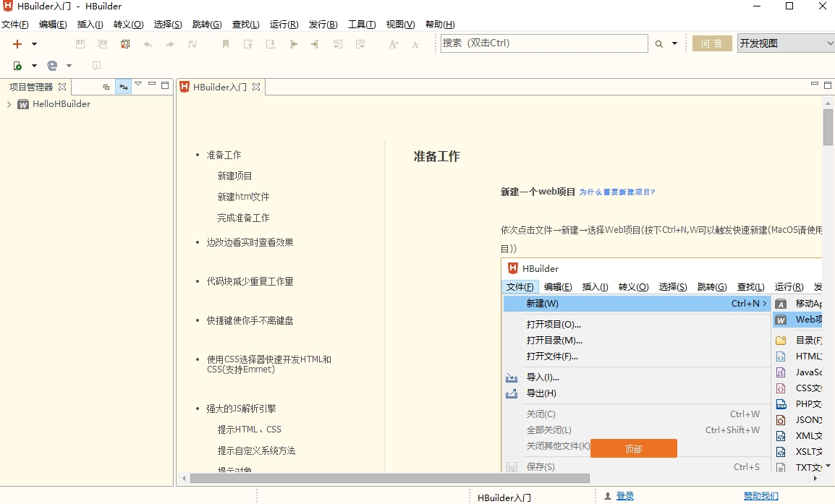Viewport: 835px width, 504px height.
Task: Go to 新建项目 in the outline
Action: pos(235,176)
